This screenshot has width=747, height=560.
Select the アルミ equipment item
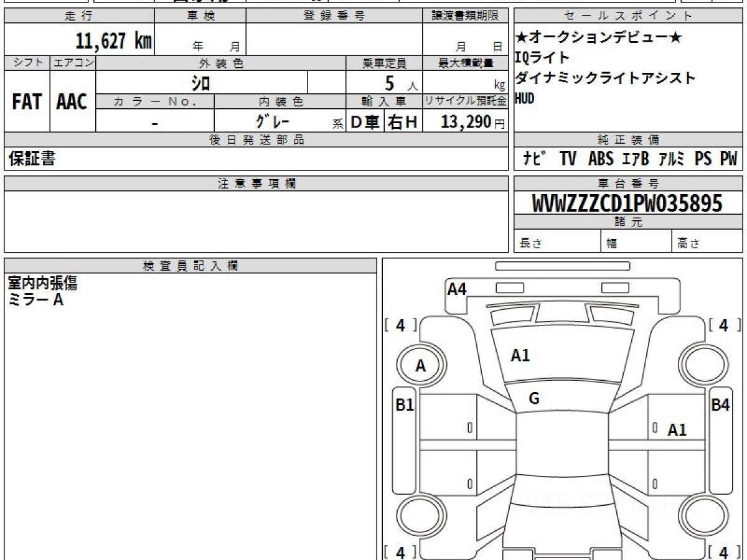pyautogui.click(x=672, y=159)
